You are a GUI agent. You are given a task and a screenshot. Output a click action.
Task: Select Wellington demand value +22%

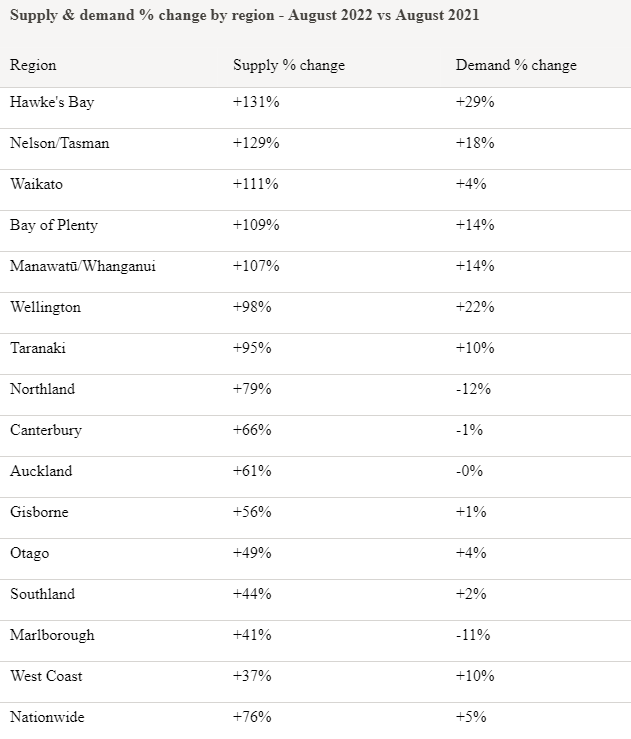pos(475,307)
